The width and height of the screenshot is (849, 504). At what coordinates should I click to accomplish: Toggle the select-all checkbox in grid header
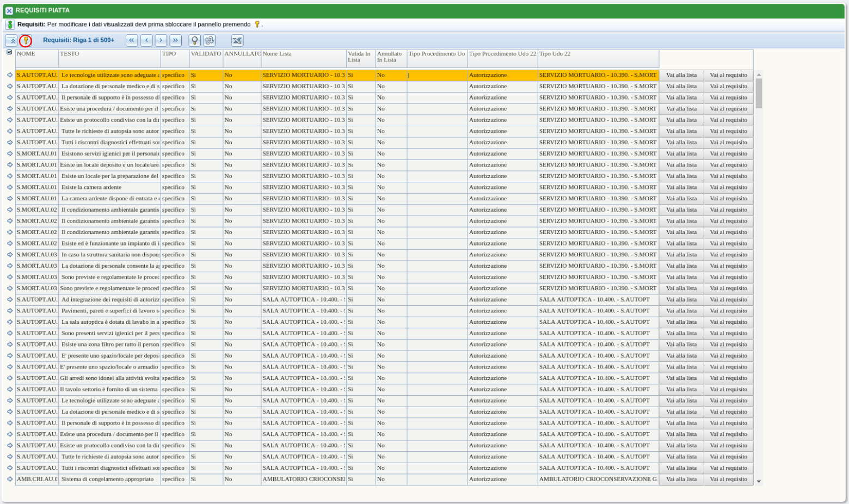(9, 52)
